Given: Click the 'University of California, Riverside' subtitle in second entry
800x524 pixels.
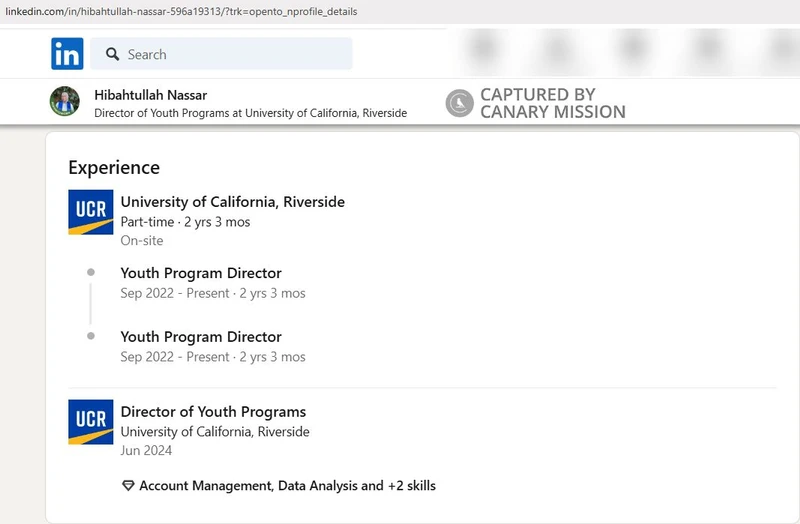Looking at the screenshot, I should (x=215, y=432).
